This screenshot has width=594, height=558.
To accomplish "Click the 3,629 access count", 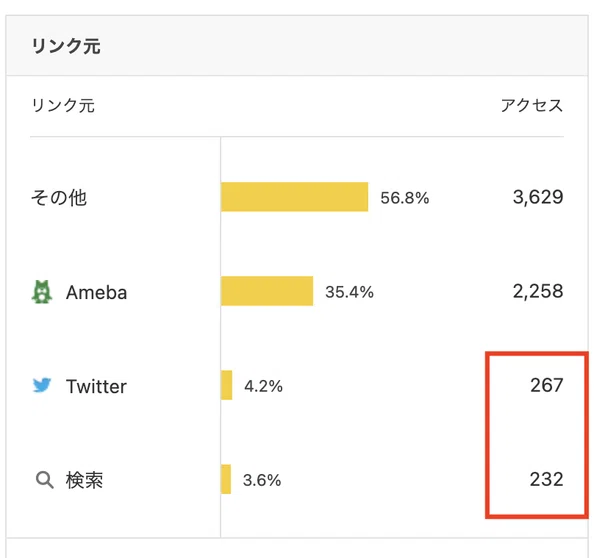I will coord(538,197).
